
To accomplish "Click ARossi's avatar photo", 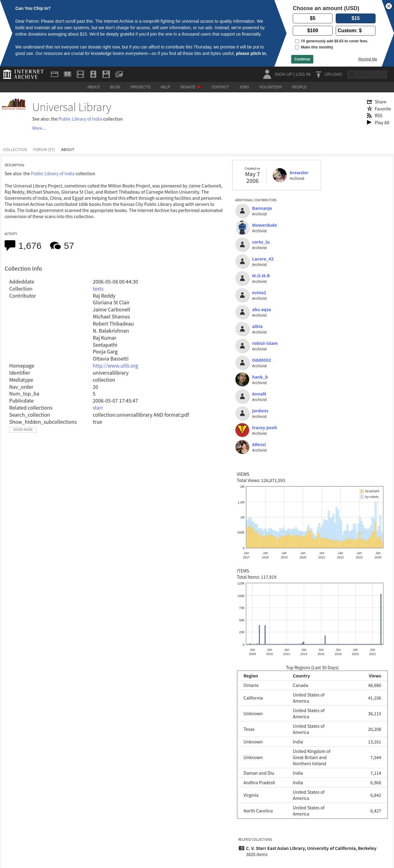I will (242, 447).
